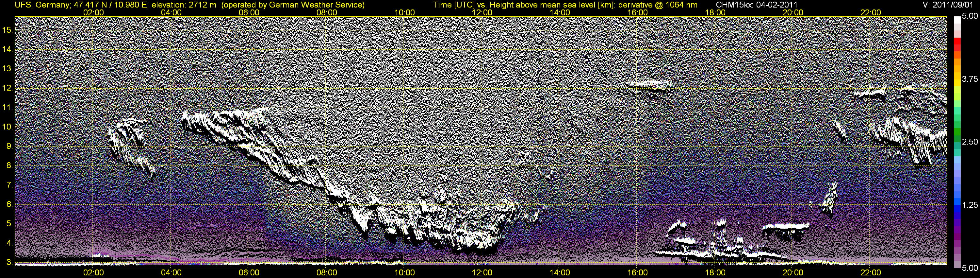Click 18:00 on the lower time axis
This screenshot has width=980, height=278.
pyautogui.click(x=715, y=273)
